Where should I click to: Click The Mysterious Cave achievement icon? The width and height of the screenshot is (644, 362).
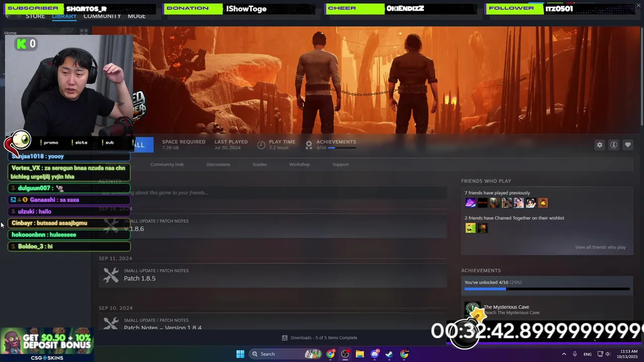(x=472, y=310)
